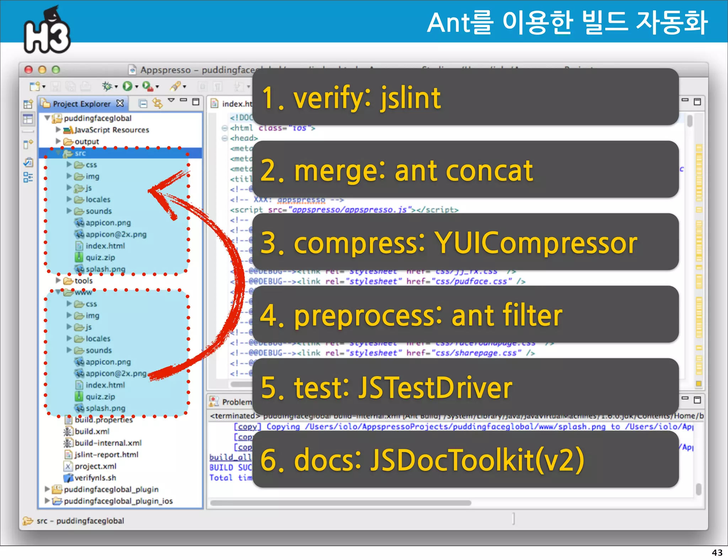Collapse the <head> fold marker in editor
728x560 pixels.
pos(225,138)
